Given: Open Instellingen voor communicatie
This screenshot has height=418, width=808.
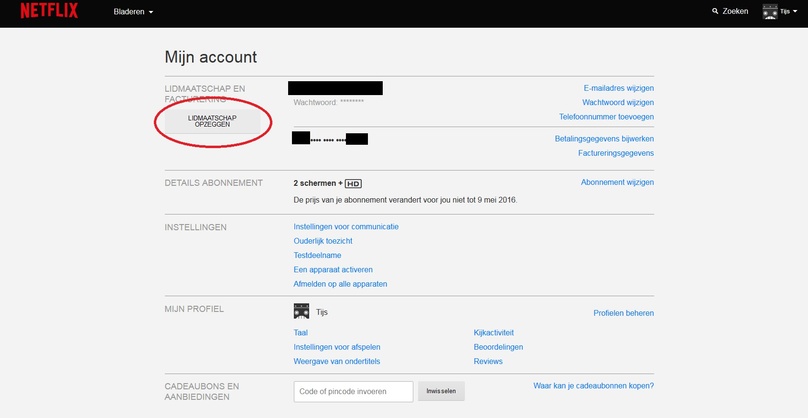Looking at the screenshot, I should [346, 227].
